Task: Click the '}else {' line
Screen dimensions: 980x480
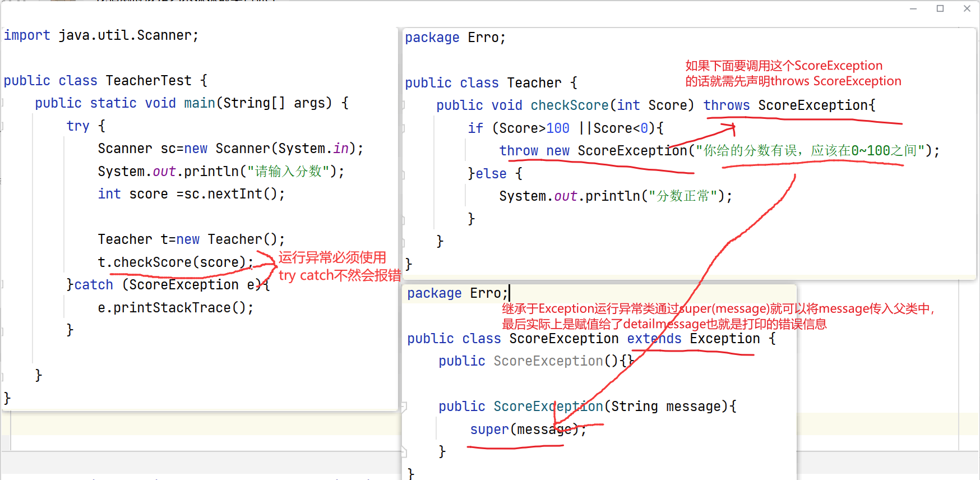Action: tap(495, 174)
